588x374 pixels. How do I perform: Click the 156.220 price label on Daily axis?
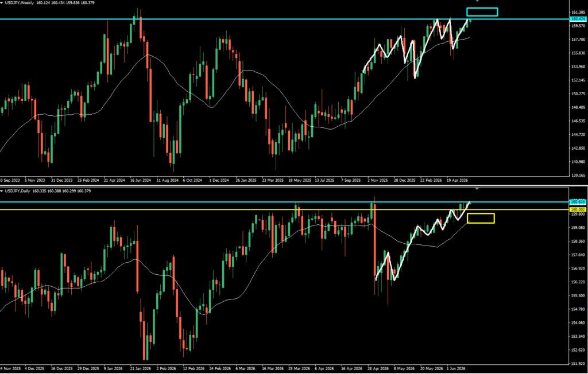point(579,282)
